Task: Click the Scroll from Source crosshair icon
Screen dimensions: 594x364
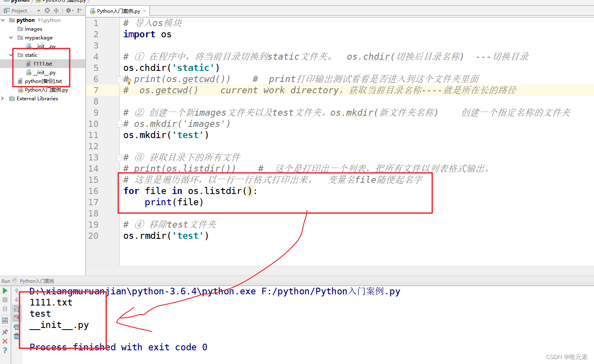Action: tap(47, 10)
